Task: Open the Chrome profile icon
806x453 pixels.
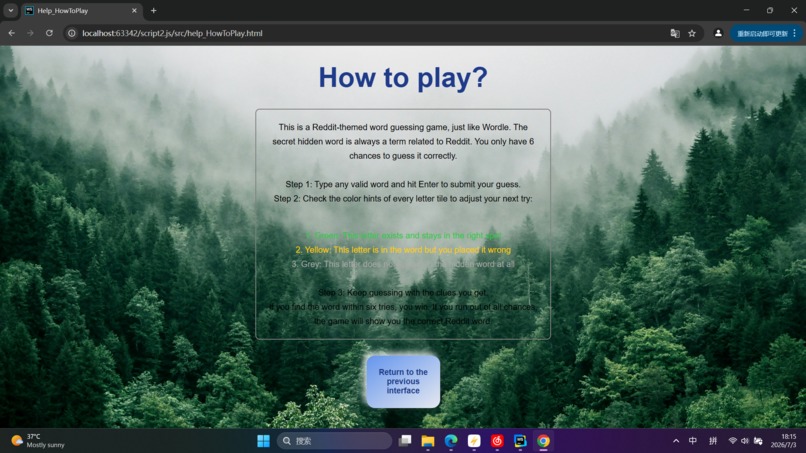Action: click(x=718, y=33)
